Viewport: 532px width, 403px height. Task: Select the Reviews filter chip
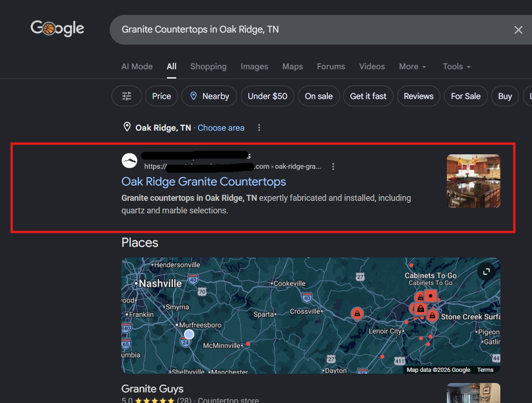[419, 96]
